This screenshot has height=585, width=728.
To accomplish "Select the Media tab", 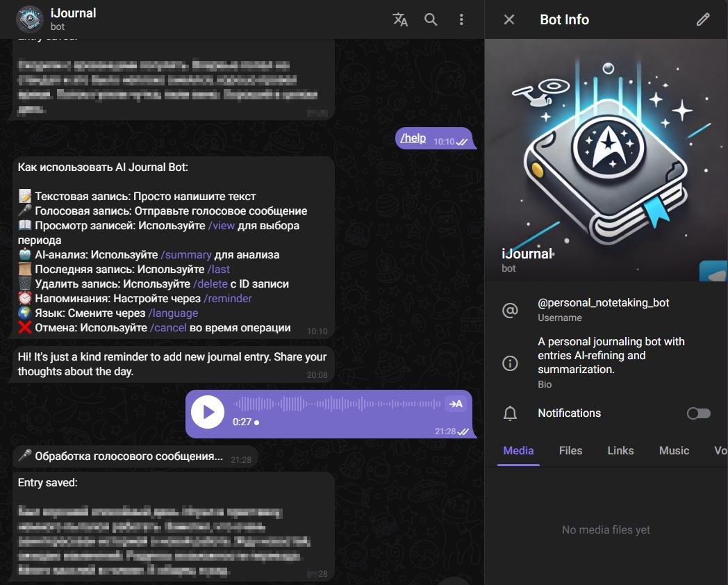I will coord(518,450).
